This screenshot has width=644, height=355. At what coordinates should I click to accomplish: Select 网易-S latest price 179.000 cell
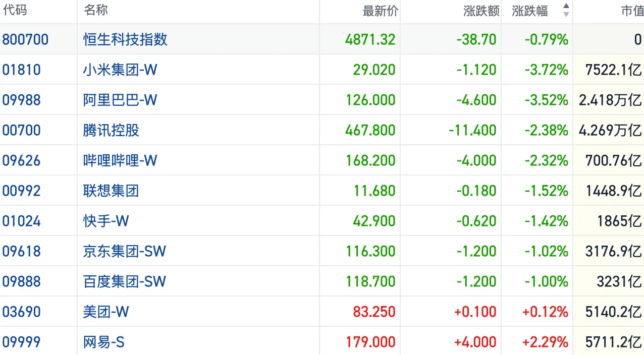click(370, 342)
